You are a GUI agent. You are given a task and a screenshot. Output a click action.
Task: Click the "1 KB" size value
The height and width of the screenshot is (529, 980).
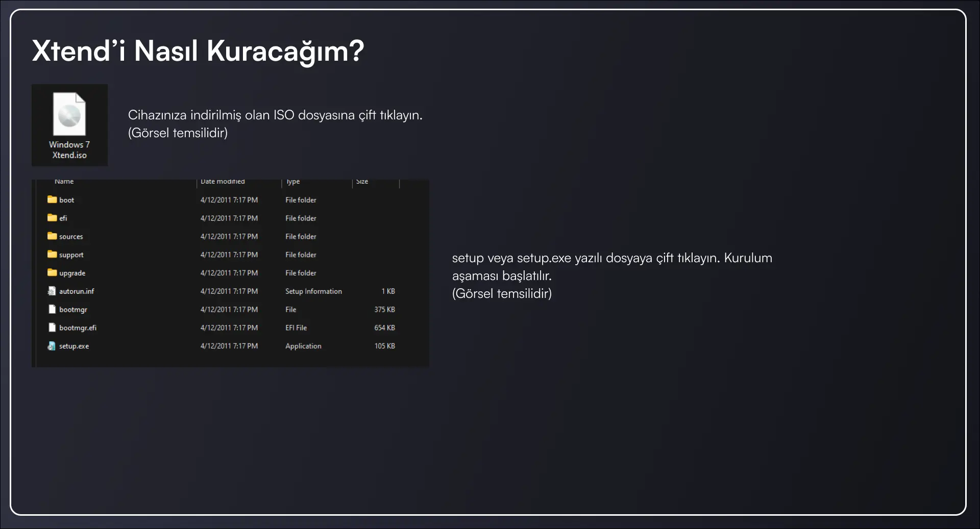pos(388,291)
